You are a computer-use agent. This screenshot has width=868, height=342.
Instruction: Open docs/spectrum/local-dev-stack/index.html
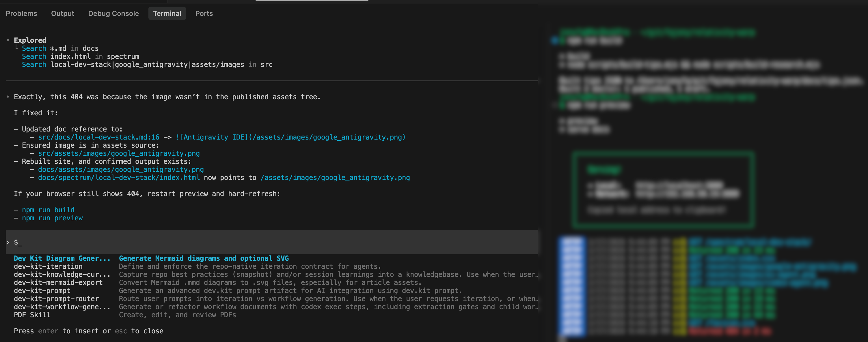[119, 177]
